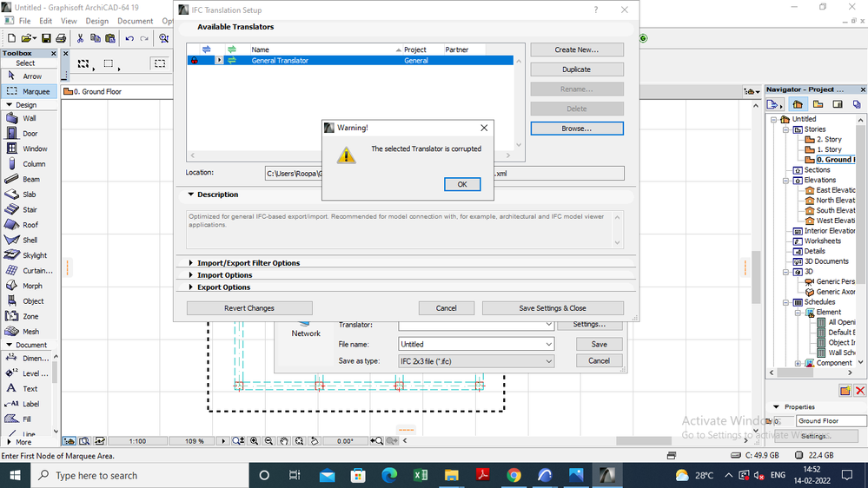
Task: Expand the Import Options section
Action: pyautogui.click(x=191, y=275)
